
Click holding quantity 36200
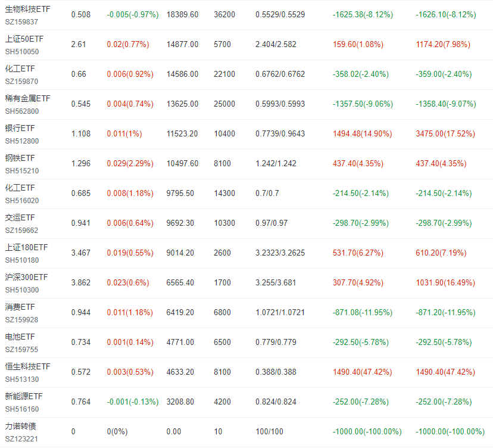tap(224, 15)
